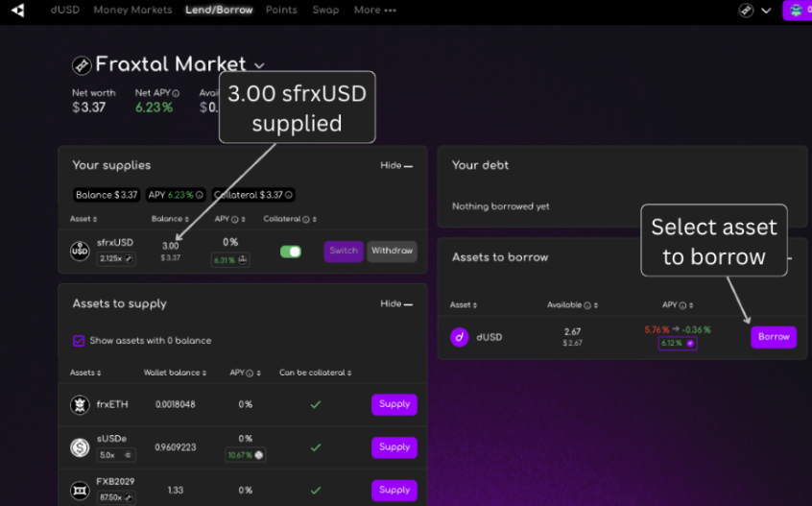Click the Withdraw button for sfrxUSD

392,252
